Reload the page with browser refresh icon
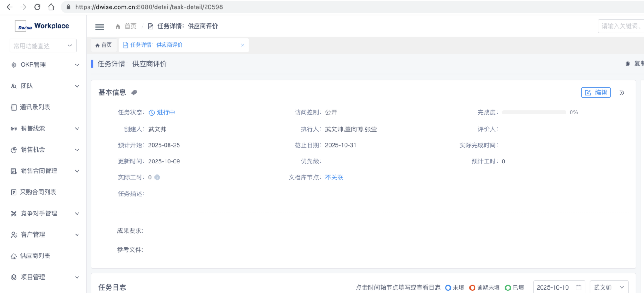The image size is (644, 293). pos(37,7)
